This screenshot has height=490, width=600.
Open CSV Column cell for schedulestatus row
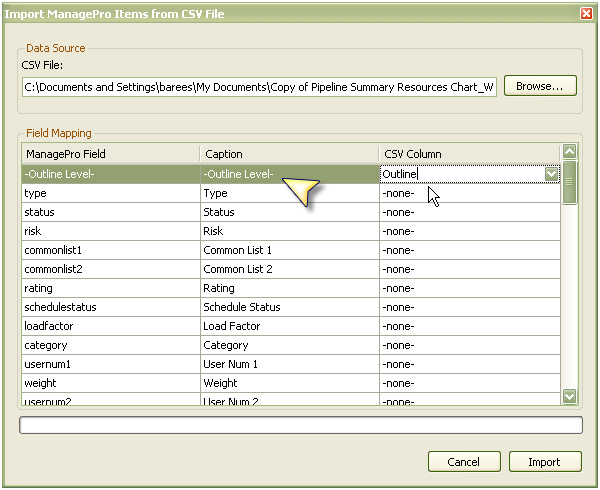point(470,307)
